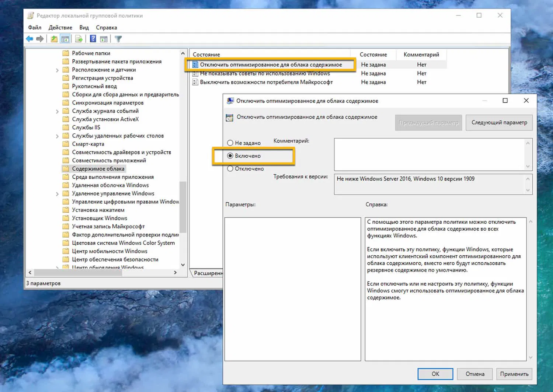This screenshot has width=553, height=392.
Task: Expand the 'Служба журнала событий' tree node
Action: coord(57,111)
